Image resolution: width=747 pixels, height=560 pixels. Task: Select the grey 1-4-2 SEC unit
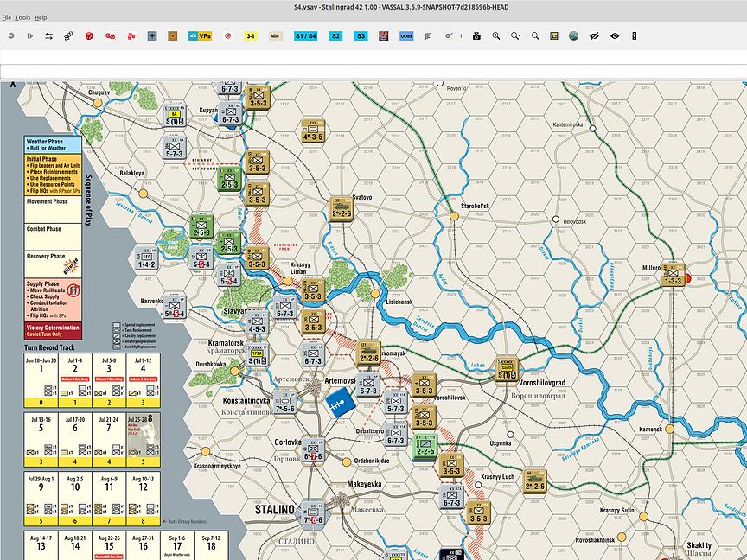point(146,258)
